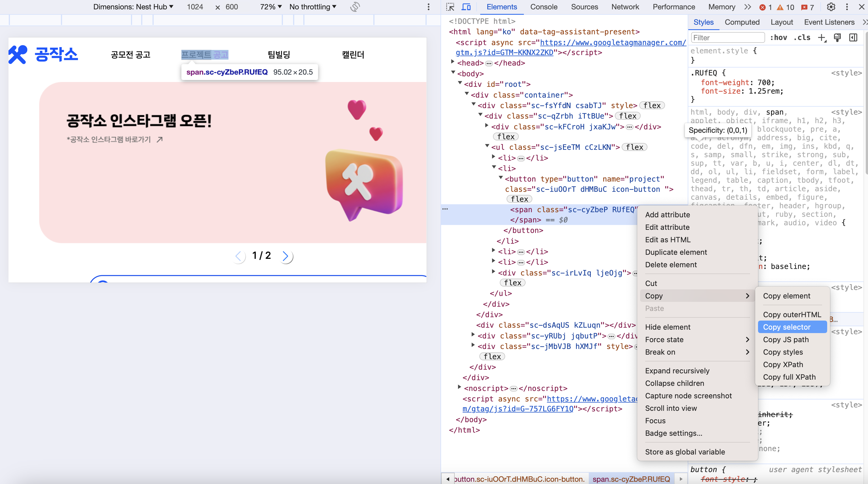Switch to the Network tab
Screen dimensions: 868x484
625,7
